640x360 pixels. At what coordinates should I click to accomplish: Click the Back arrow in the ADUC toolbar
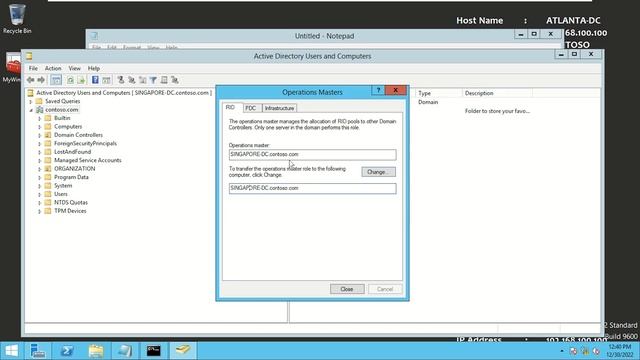point(30,80)
